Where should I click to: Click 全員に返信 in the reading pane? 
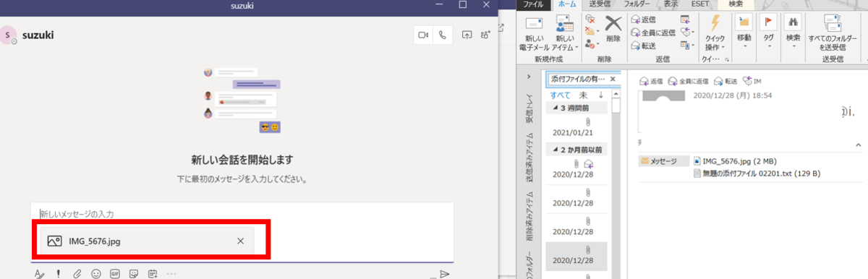pos(687,81)
